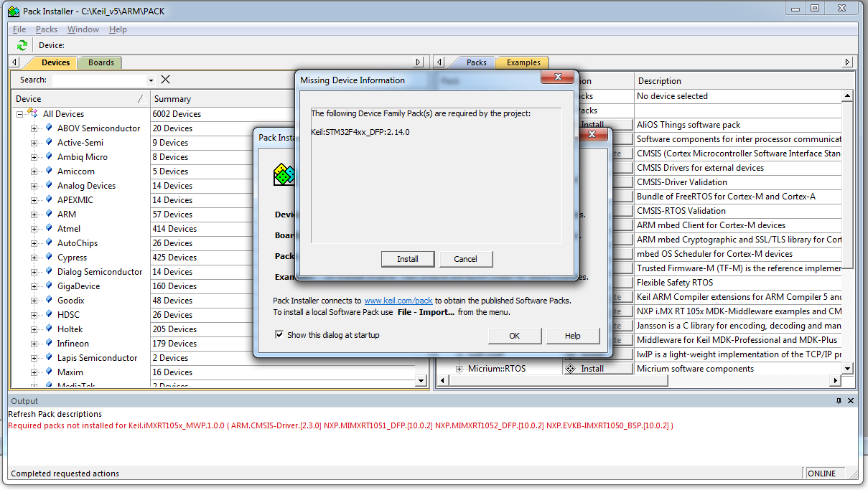868x490 pixels.
Task: Uncheck Show this dialog at startup
Action: [x=280, y=335]
